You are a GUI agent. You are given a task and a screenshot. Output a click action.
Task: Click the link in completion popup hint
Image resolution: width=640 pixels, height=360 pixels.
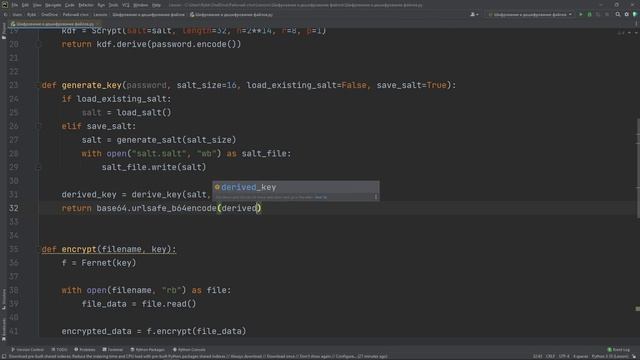(321, 197)
